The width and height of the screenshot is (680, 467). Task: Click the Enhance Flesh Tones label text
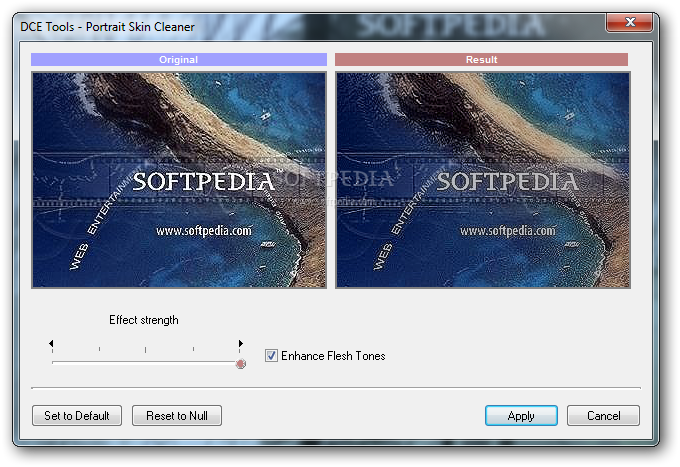(x=333, y=356)
